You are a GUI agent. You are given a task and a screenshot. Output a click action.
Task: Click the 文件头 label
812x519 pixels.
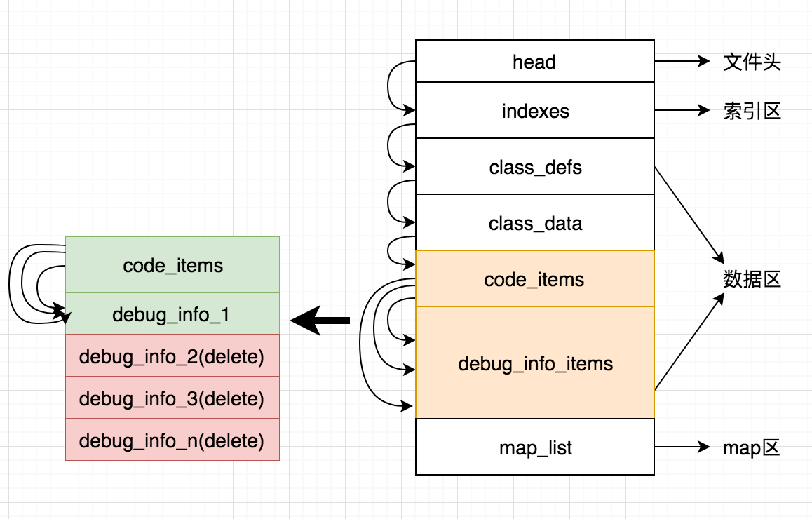[752, 62]
